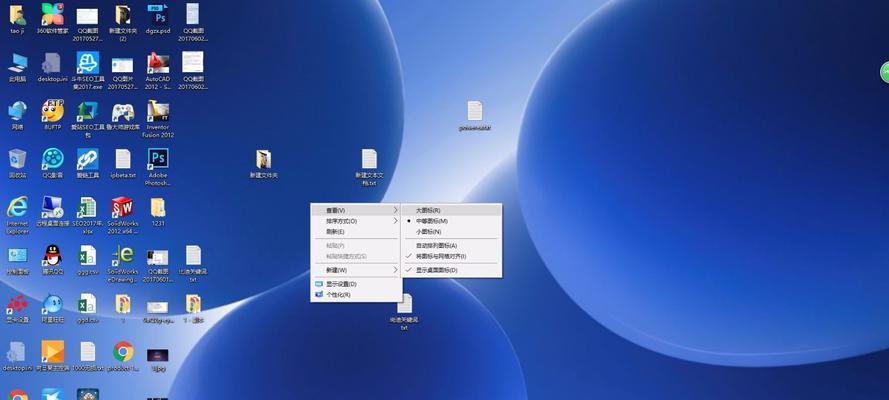
Task: Select the orange media player shortcut in bottom row
Action: 53,352
